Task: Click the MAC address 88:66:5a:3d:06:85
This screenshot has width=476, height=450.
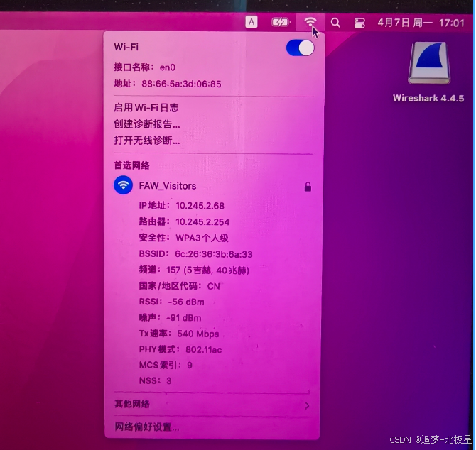Action: [181, 84]
